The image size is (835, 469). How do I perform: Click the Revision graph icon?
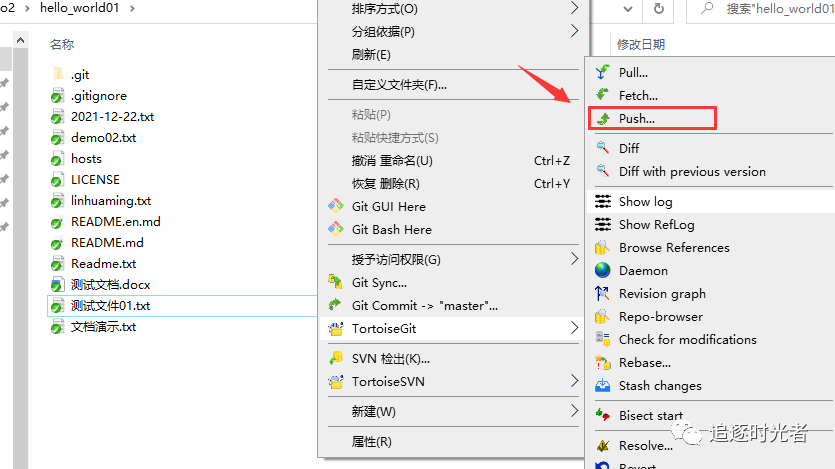(x=603, y=293)
